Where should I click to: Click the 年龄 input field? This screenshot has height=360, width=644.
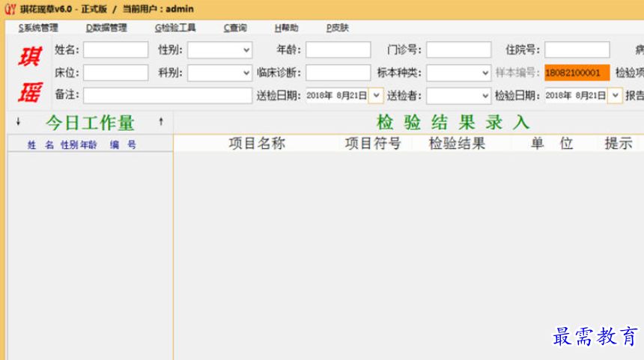click(338, 50)
